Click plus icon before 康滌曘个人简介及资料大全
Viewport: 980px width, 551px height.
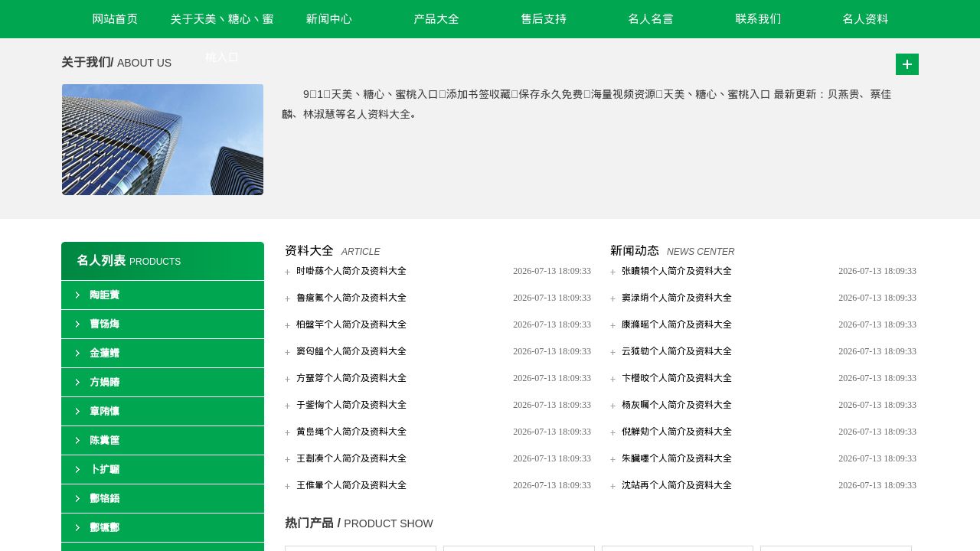612,325
